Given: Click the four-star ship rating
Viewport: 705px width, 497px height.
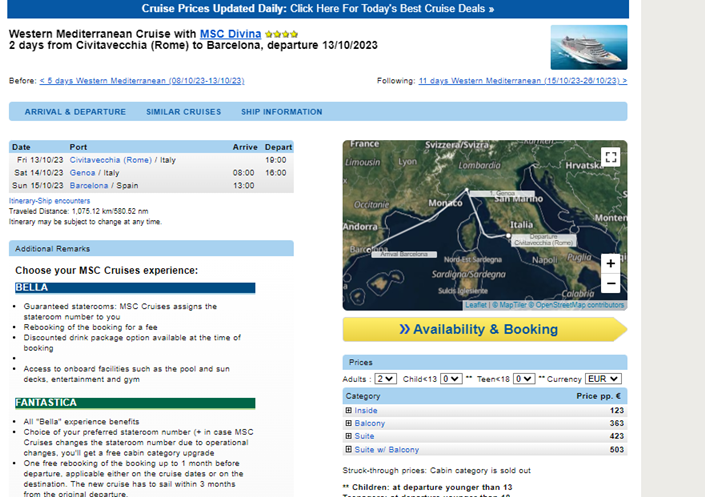Looking at the screenshot, I should tap(281, 34).
